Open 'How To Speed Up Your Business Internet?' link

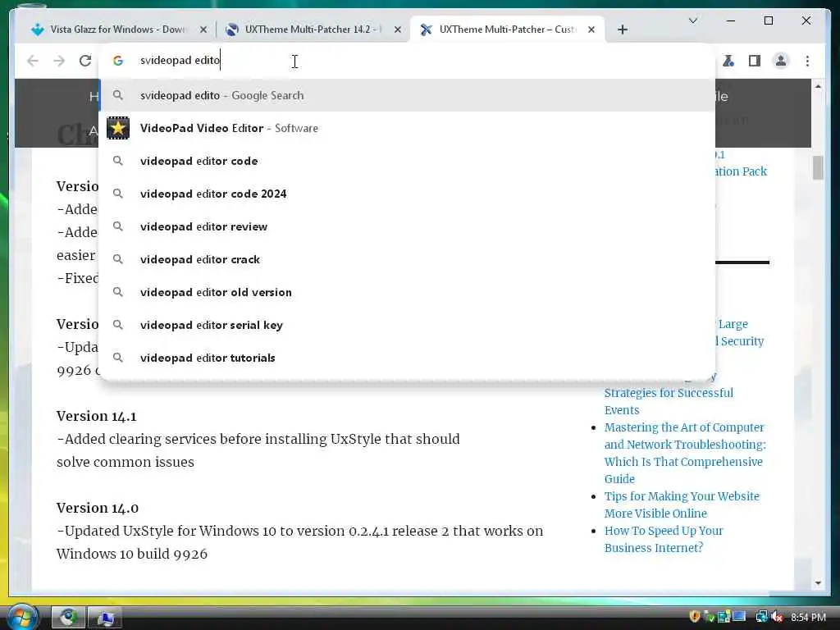click(x=663, y=539)
